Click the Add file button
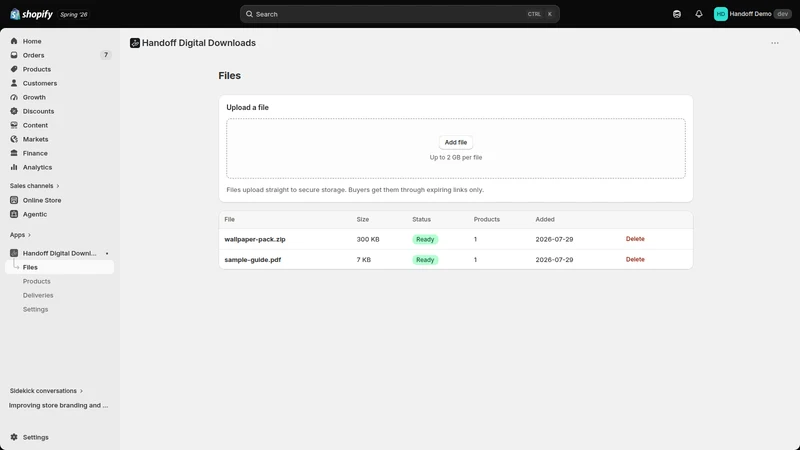 [x=456, y=142]
